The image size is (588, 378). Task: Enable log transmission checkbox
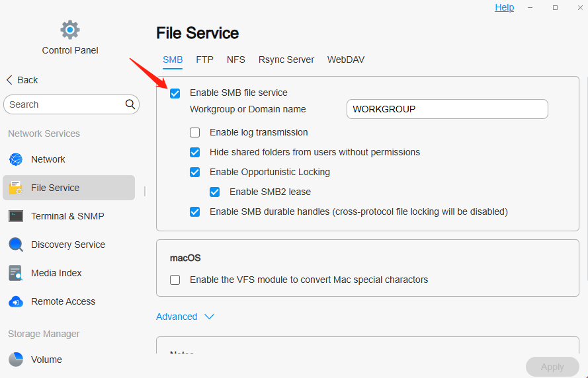pos(194,133)
